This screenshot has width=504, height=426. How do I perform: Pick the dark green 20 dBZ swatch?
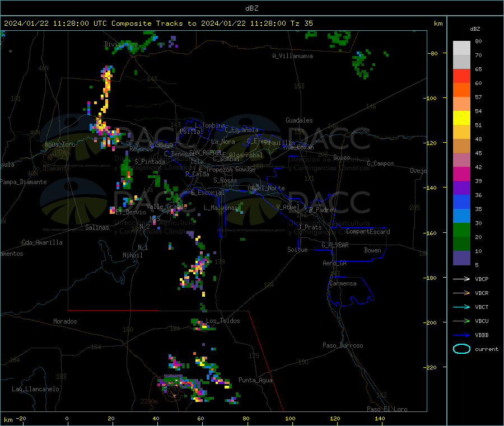point(461,244)
